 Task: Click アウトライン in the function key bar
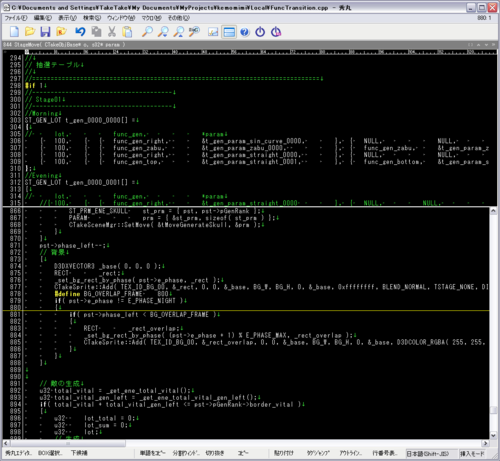pos(350,453)
